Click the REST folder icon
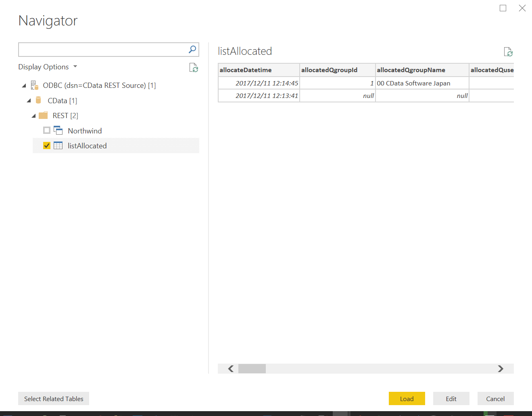Image resolution: width=532 pixels, height=416 pixels. point(43,115)
